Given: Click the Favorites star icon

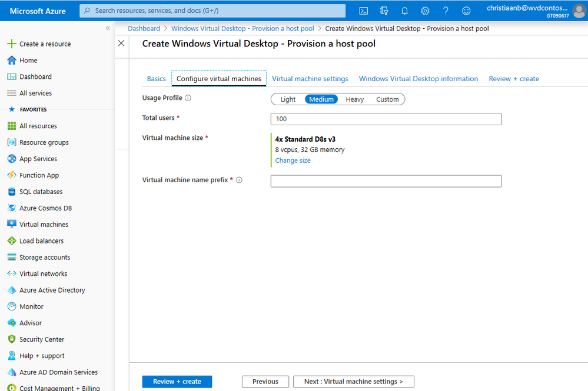Looking at the screenshot, I should click(12, 109).
